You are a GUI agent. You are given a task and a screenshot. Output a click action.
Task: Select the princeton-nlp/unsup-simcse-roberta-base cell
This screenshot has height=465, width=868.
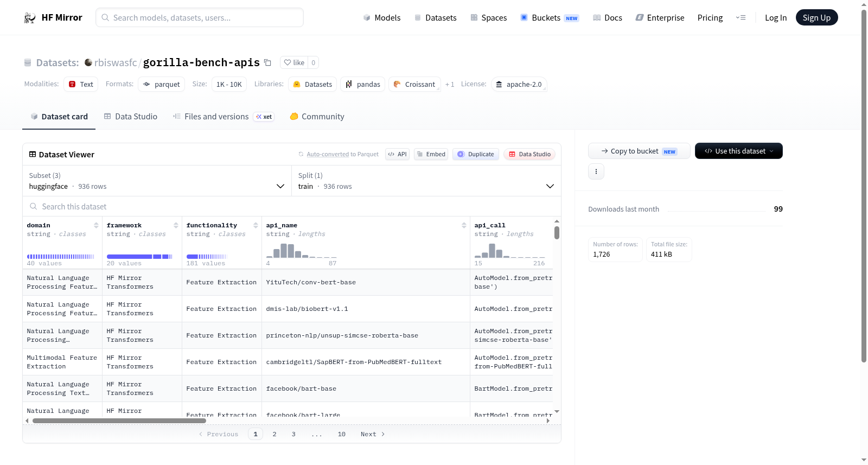(366, 335)
